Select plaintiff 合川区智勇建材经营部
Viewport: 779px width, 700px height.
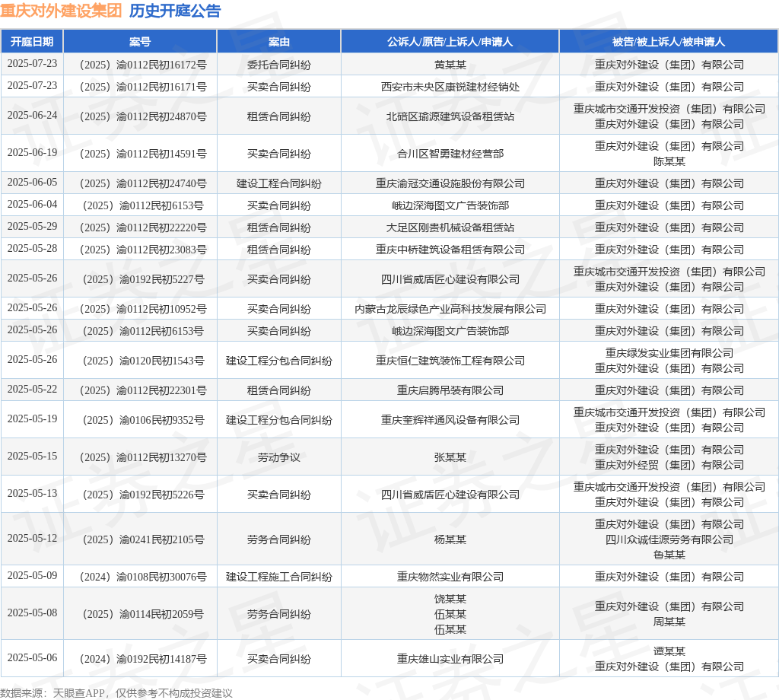point(450,154)
